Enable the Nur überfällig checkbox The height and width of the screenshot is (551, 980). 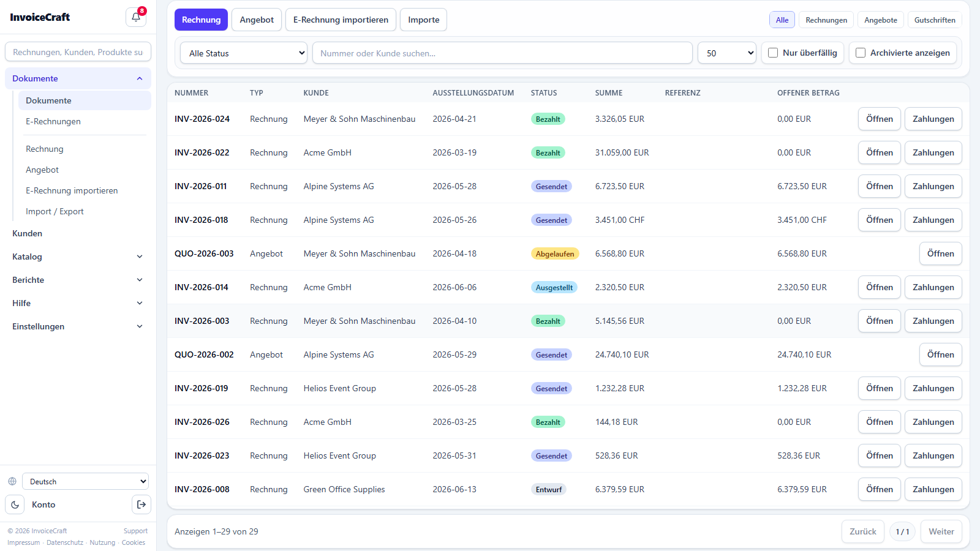[x=773, y=53]
